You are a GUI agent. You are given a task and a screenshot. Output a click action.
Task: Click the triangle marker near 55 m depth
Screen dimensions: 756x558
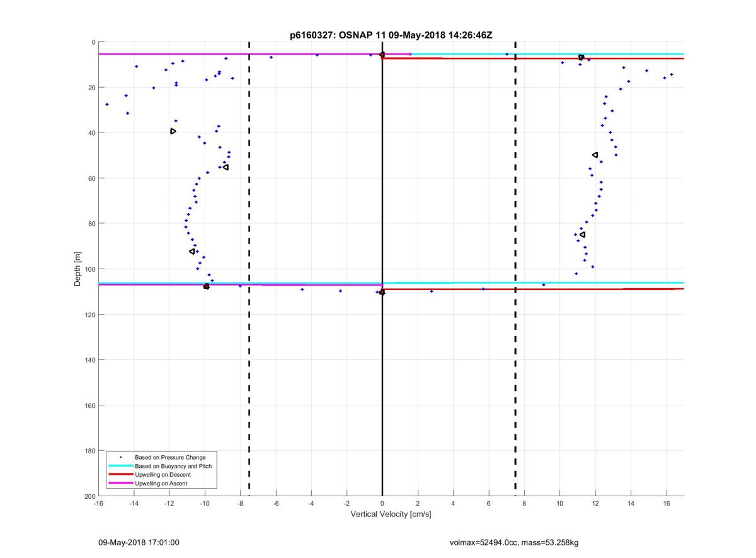click(x=226, y=167)
